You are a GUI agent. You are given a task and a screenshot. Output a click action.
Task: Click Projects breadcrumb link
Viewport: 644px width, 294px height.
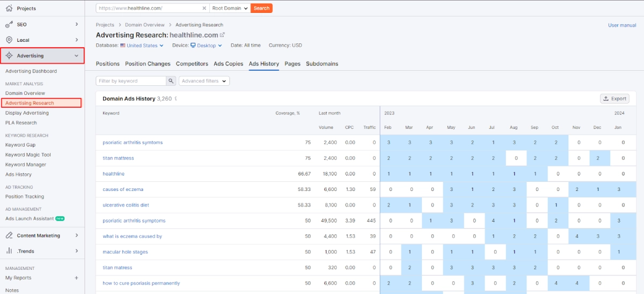click(x=105, y=25)
